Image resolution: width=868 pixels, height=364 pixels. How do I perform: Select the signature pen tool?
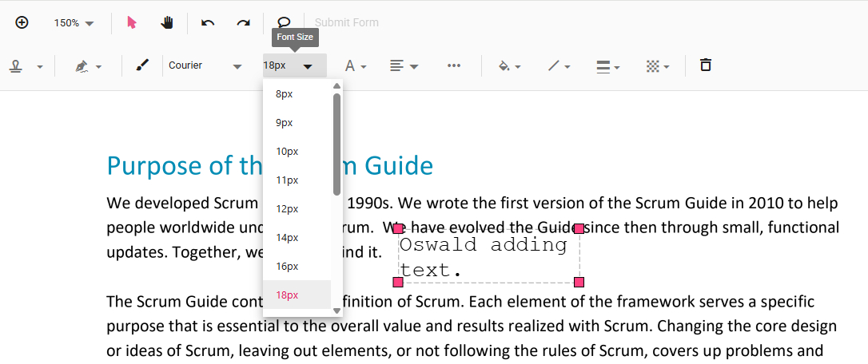click(82, 66)
